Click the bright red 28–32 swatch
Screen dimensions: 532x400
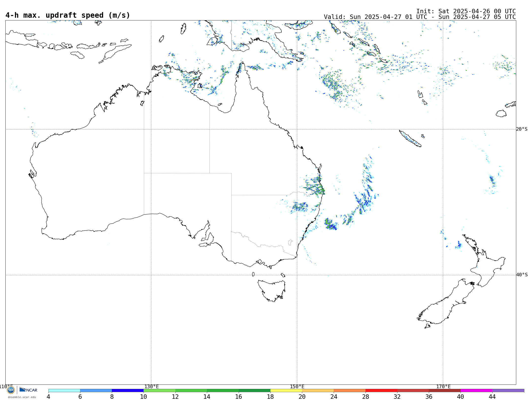tap(381, 390)
